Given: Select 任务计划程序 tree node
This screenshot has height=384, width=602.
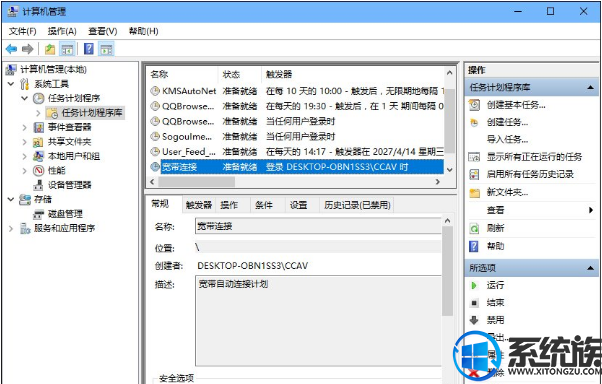Looking at the screenshot, I should (x=73, y=98).
